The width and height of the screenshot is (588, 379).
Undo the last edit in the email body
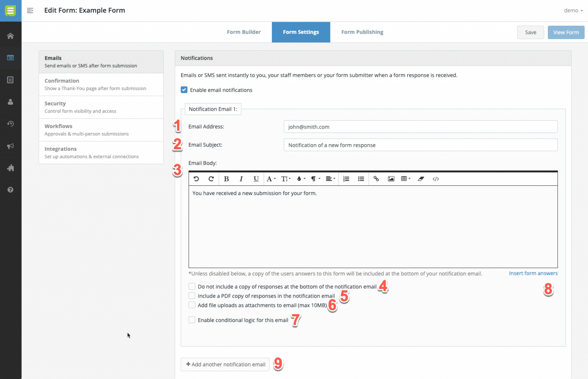coord(196,179)
